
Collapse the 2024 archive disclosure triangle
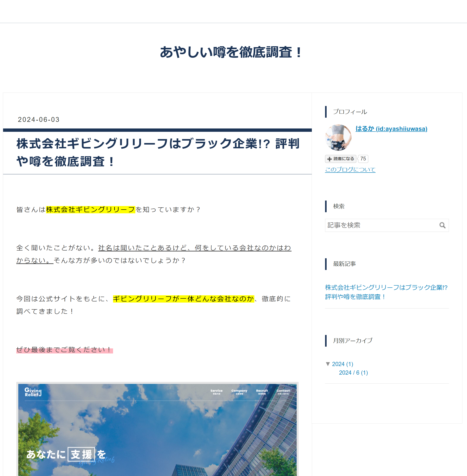(328, 364)
